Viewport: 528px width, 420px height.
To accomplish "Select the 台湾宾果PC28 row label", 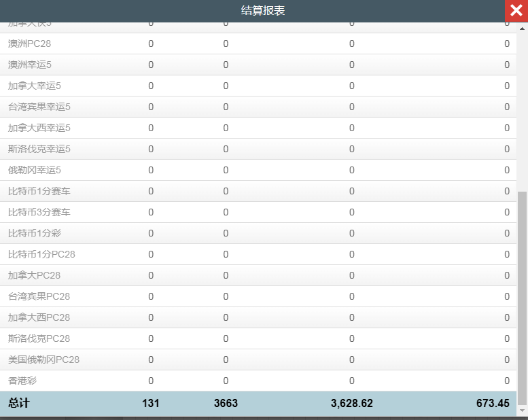I will tap(39, 296).
